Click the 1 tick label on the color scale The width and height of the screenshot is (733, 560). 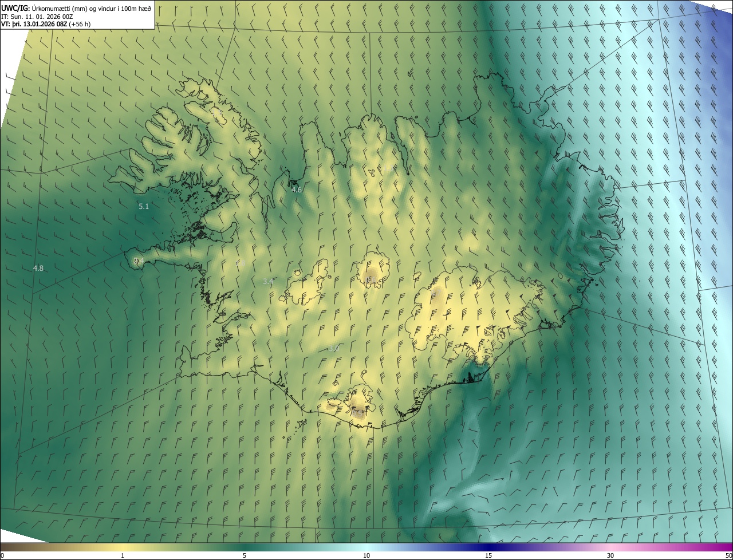pyautogui.click(x=123, y=555)
